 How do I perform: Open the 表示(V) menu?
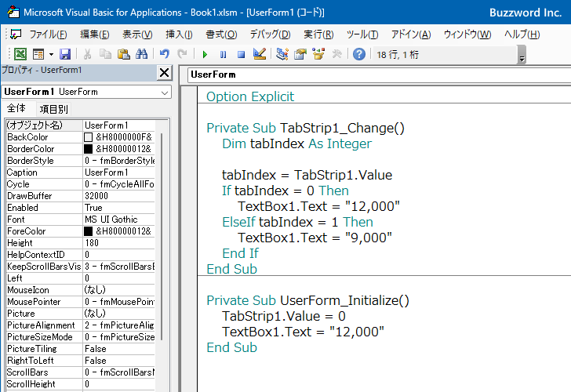[137, 34]
